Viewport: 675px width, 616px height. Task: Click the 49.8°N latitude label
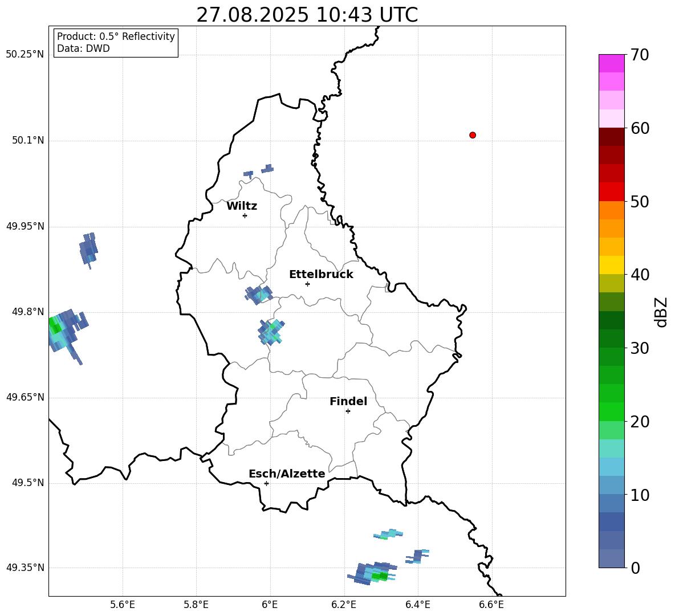pos(28,312)
